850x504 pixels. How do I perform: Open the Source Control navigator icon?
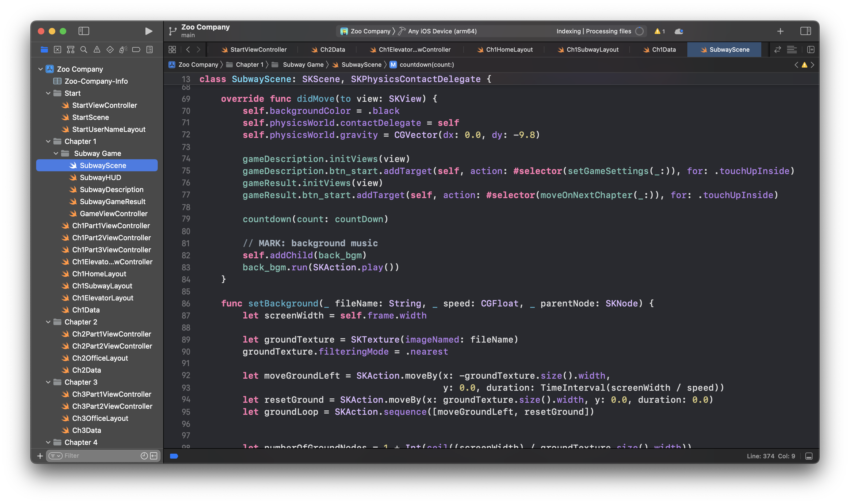(58, 50)
